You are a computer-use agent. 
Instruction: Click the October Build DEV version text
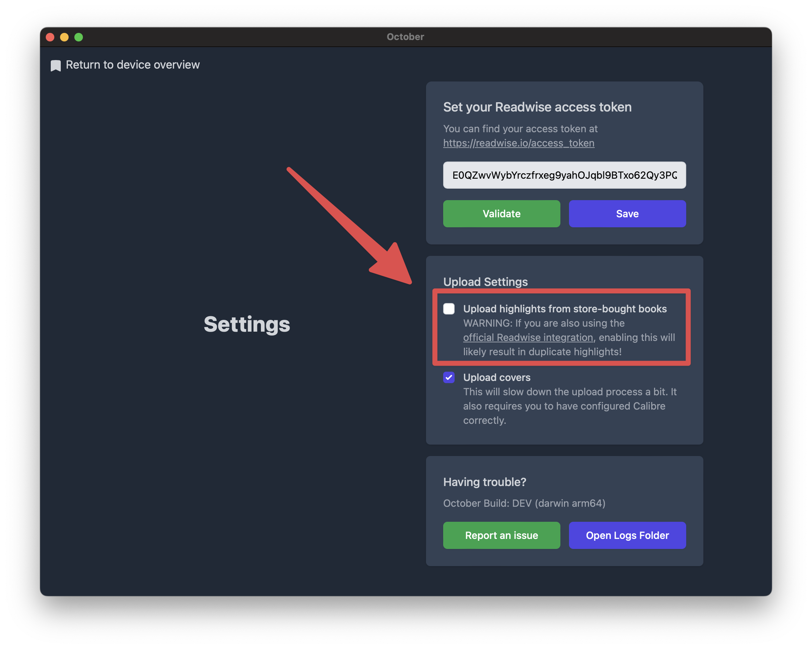[524, 503]
